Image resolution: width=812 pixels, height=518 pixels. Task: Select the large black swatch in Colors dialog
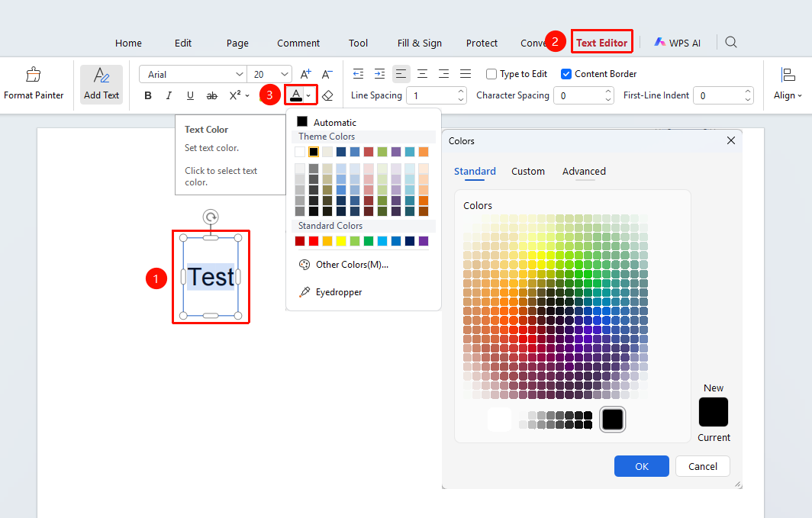coord(613,419)
